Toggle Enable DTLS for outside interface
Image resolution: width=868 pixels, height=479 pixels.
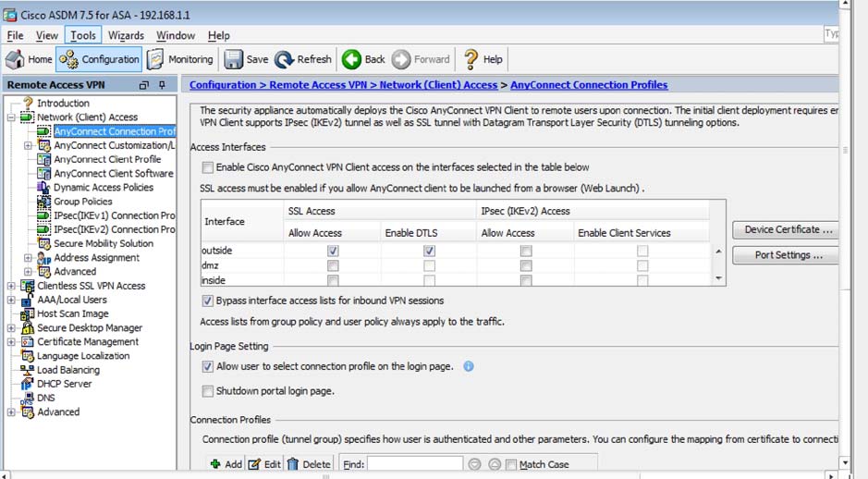click(429, 251)
